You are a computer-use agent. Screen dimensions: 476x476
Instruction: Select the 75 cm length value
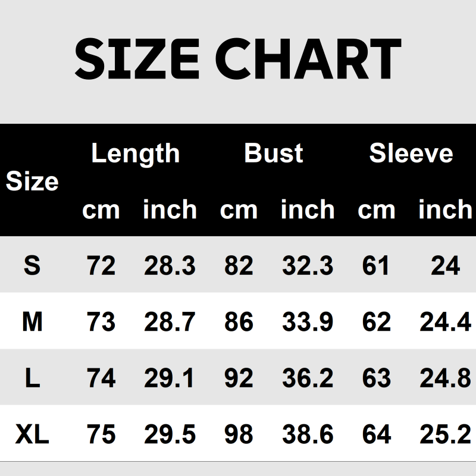101,435
